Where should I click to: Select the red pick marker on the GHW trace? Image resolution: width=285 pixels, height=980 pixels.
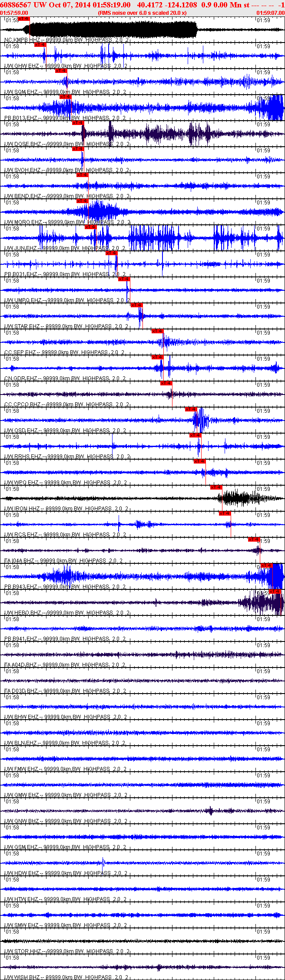tap(40, 45)
